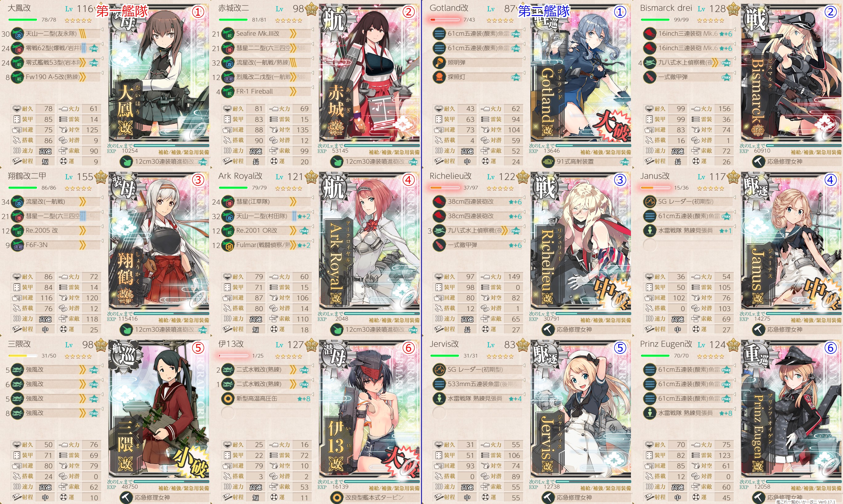Click the 応急修理女神 repair icon under Bismarck drei
Screen dimensions: 843x504
click(x=758, y=162)
